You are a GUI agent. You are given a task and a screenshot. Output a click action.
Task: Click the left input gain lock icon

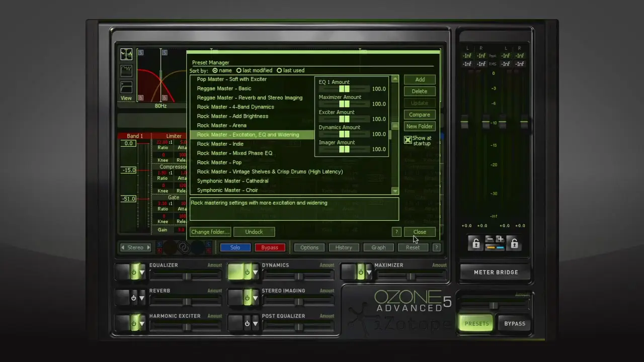pyautogui.click(x=475, y=243)
